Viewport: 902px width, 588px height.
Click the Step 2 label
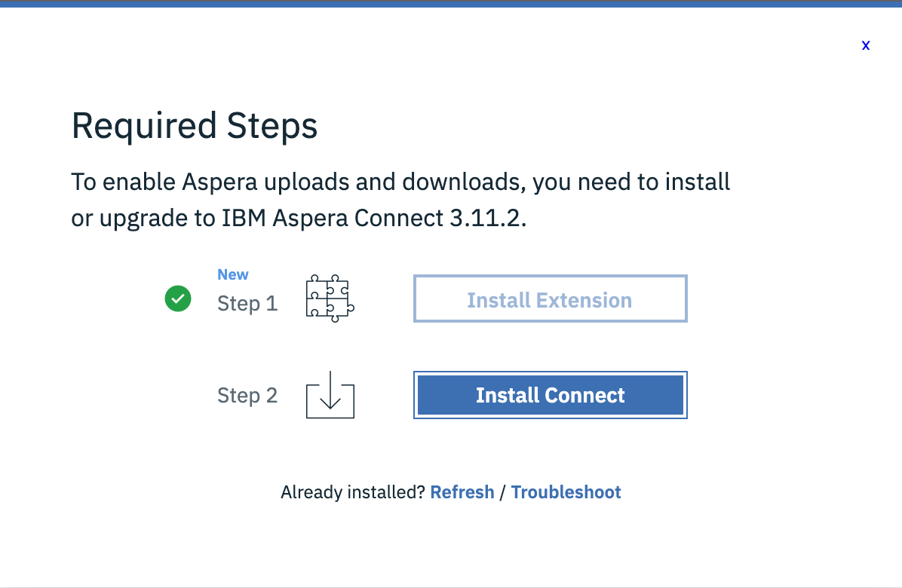coord(247,395)
